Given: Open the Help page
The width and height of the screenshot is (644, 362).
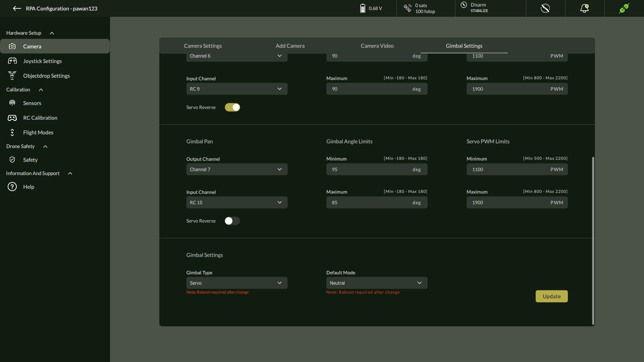Looking at the screenshot, I should 55,187.
